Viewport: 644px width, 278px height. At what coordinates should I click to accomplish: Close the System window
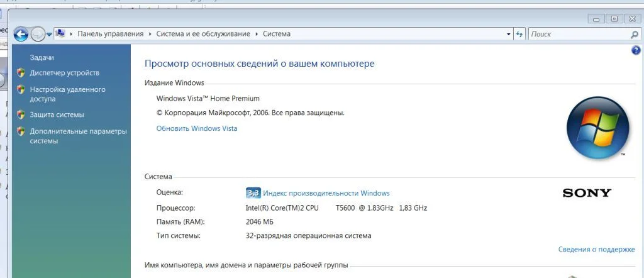point(631,19)
